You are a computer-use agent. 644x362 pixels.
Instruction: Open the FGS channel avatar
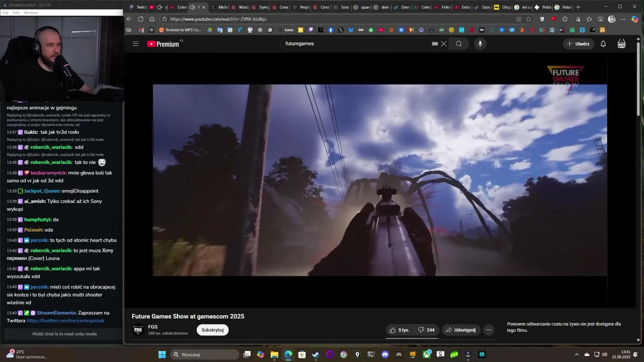(x=137, y=330)
